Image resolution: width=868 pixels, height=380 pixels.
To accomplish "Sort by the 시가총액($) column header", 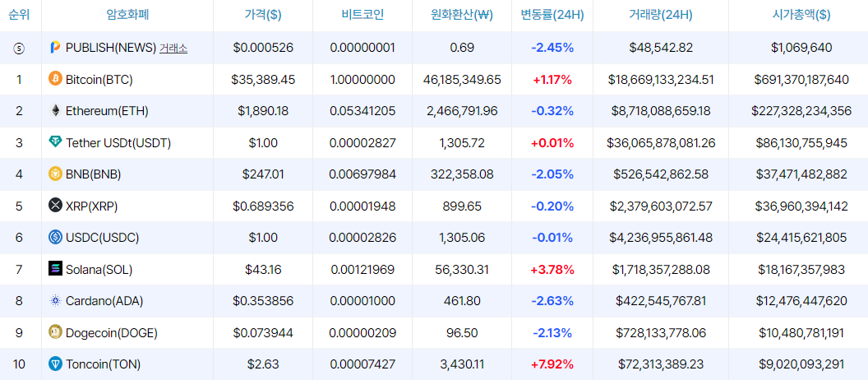I will pos(801,15).
